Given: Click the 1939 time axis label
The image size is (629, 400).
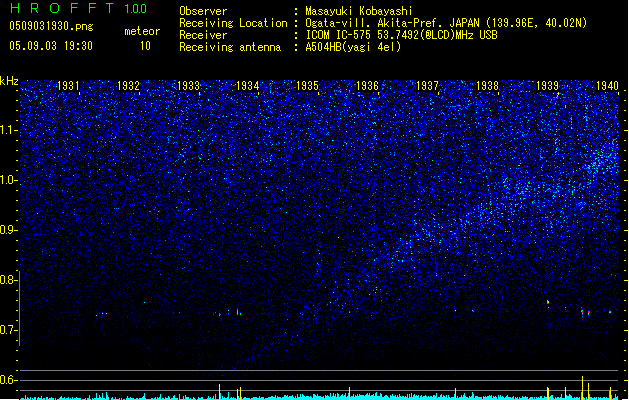Looking at the screenshot, I should coord(548,86).
